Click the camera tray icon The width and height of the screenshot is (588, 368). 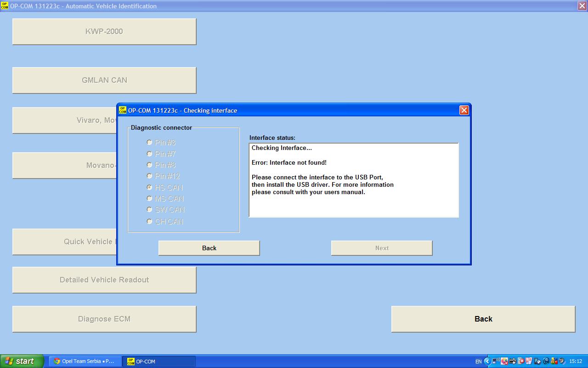tap(513, 361)
